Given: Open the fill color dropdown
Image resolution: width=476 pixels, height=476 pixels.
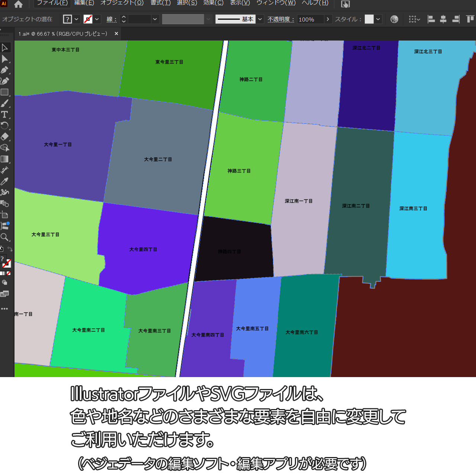Looking at the screenshot, I should (x=77, y=19).
